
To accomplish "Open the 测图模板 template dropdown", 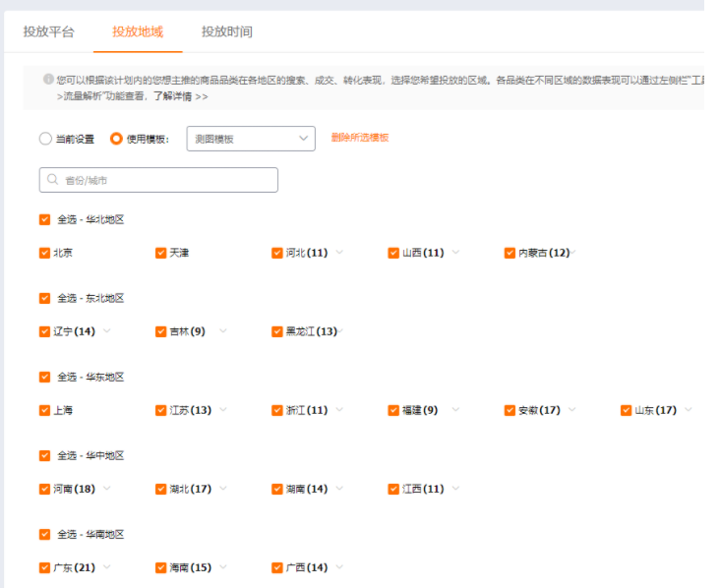I will [x=251, y=139].
